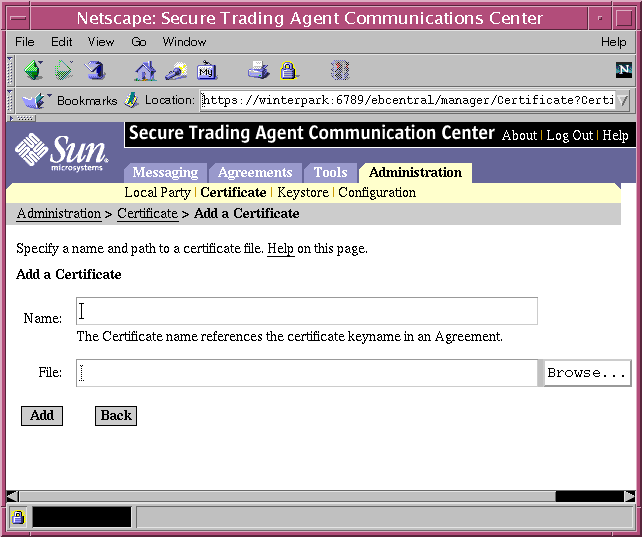Click into the Location URL field

click(407, 100)
